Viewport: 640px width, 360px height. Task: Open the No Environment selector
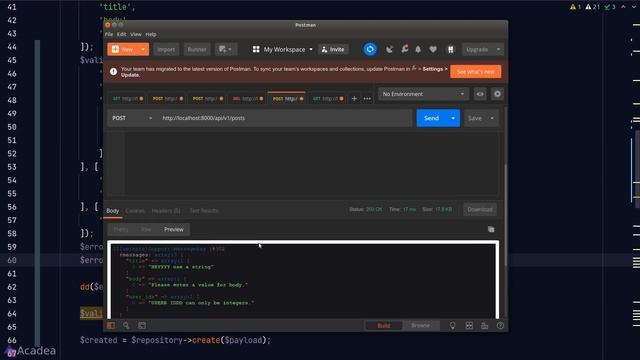423,94
